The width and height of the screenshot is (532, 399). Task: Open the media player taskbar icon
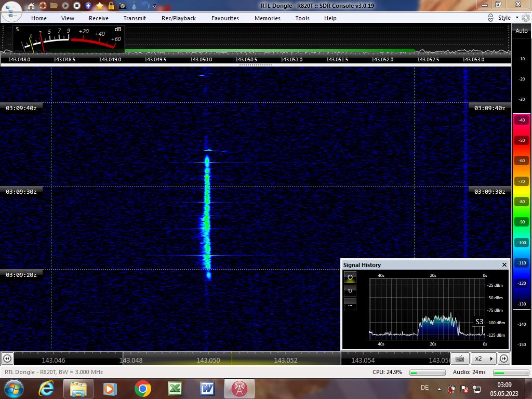point(110,389)
